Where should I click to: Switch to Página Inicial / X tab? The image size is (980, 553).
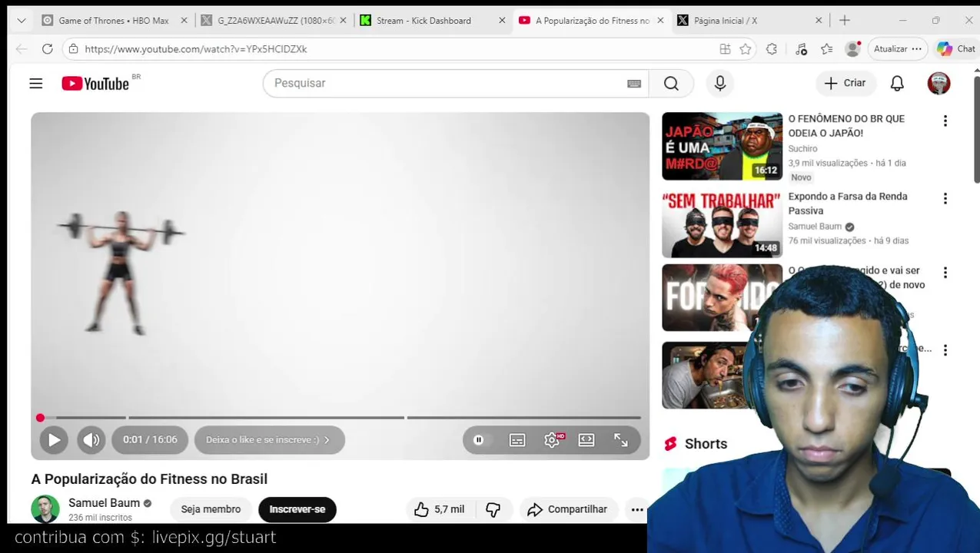pyautogui.click(x=749, y=21)
